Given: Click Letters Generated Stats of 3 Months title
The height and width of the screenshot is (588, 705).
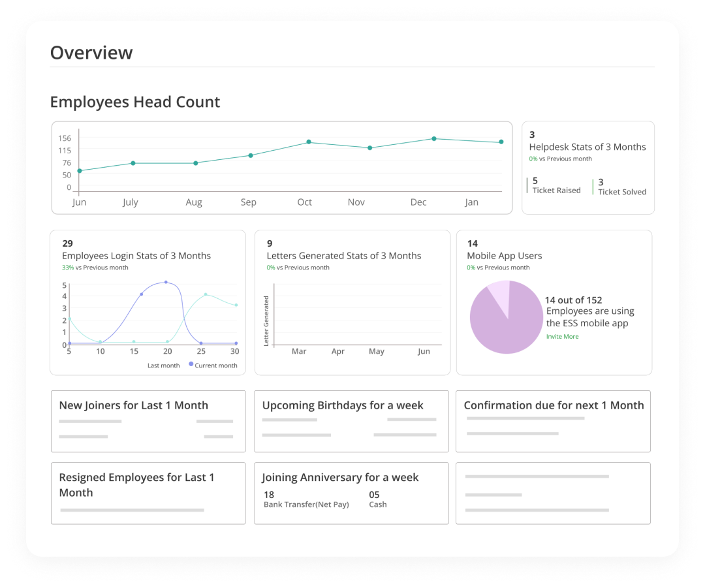Looking at the screenshot, I should point(344,256).
